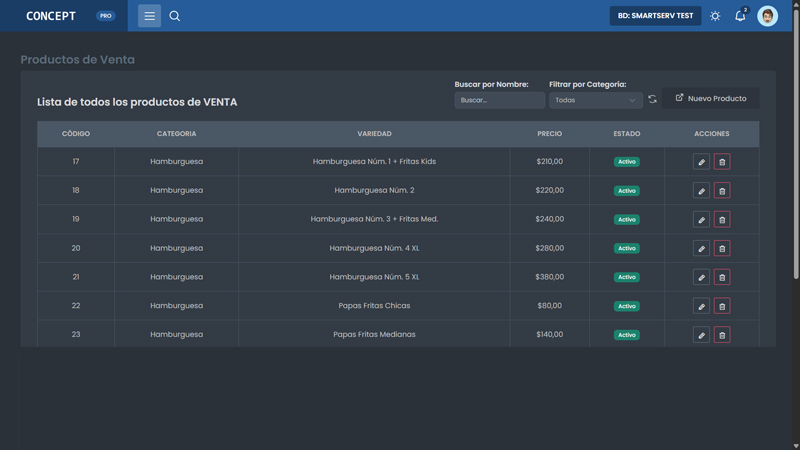The width and height of the screenshot is (800, 450).
Task: Open the notifications bell
Action: pyautogui.click(x=740, y=16)
